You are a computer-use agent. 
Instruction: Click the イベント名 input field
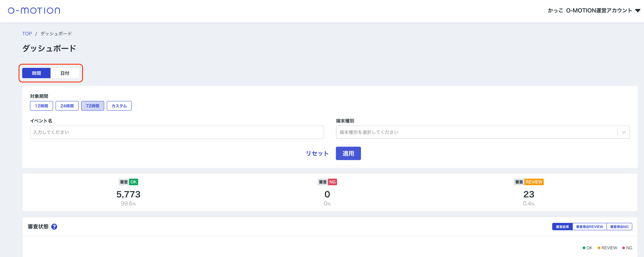(x=177, y=132)
